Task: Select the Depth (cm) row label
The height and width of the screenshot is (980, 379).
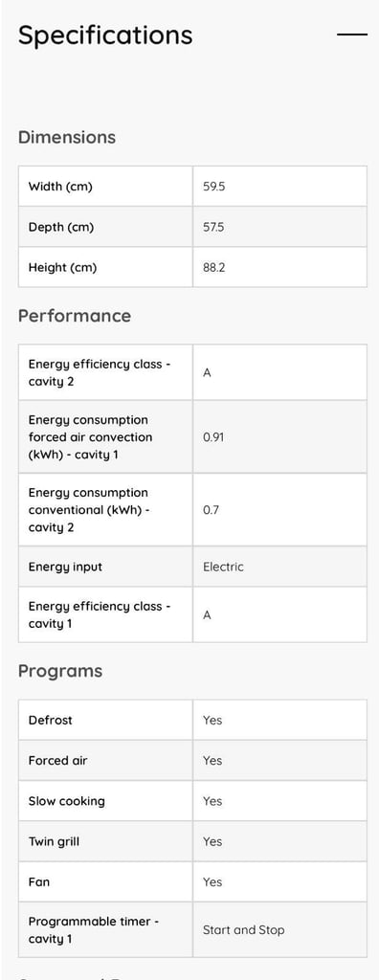Action: tap(60, 227)
